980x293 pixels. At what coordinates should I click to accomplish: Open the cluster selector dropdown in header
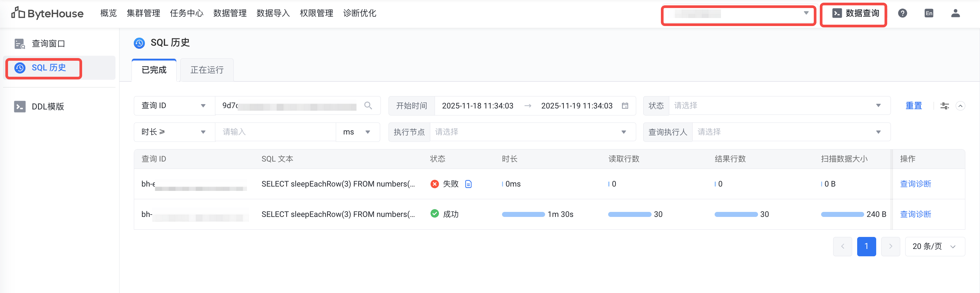[x=738, y=14]
